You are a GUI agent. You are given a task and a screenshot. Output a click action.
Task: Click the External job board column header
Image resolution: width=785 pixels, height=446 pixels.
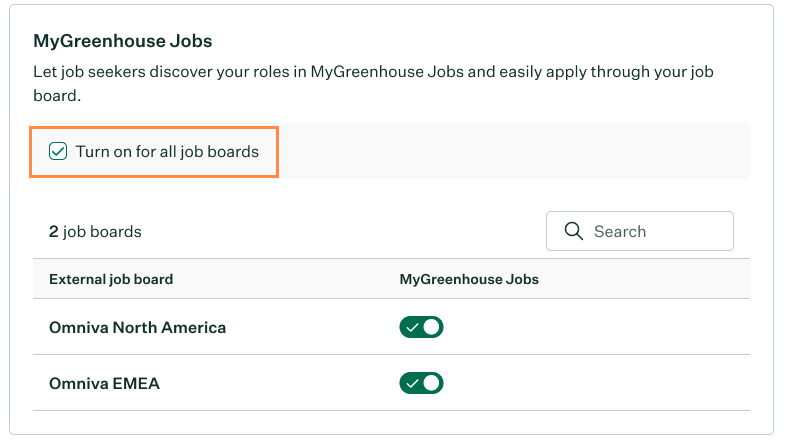pyautogui.click(x=111, y=279)
